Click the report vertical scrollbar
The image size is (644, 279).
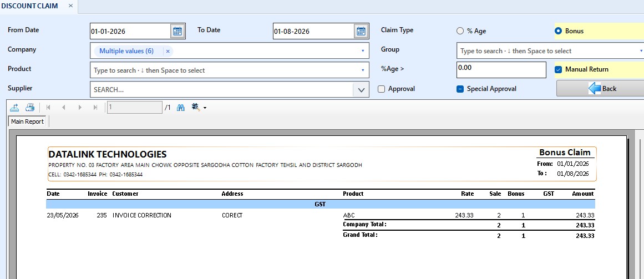pyautogui.click(x=640, y=210)
